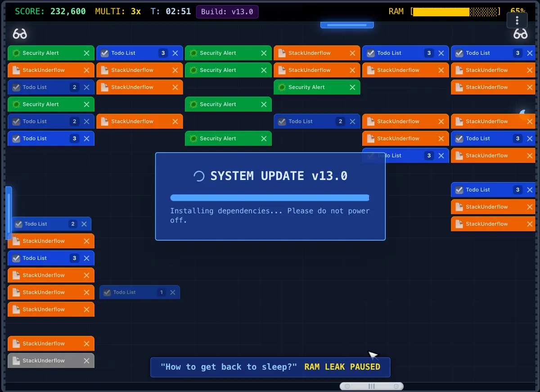
Task: Expand the count badge 2 on the Todo List card
Action: [x=76, y=87]
